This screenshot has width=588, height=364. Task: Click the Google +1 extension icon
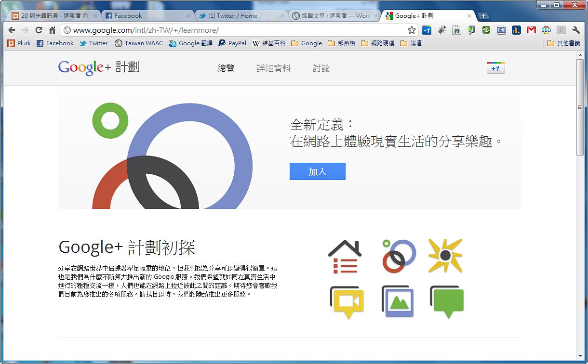tap(427, 30)
